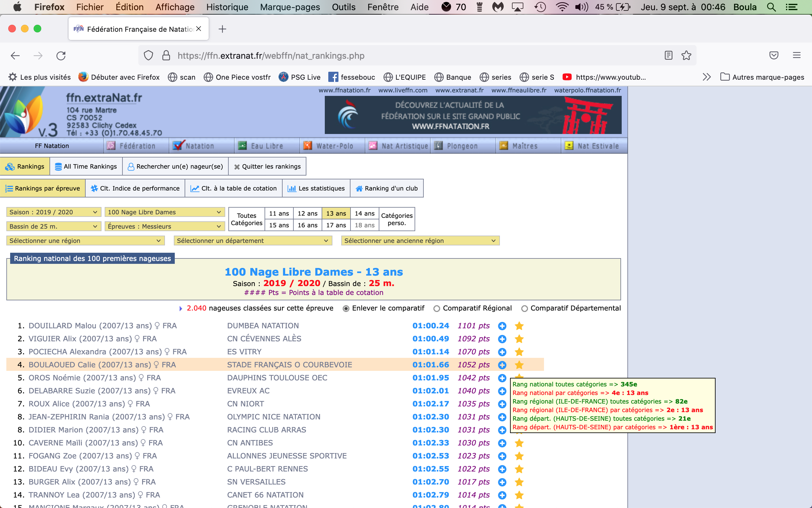Open the Historique menu
The image size is (812, 508).
click(x=227, y=7)
